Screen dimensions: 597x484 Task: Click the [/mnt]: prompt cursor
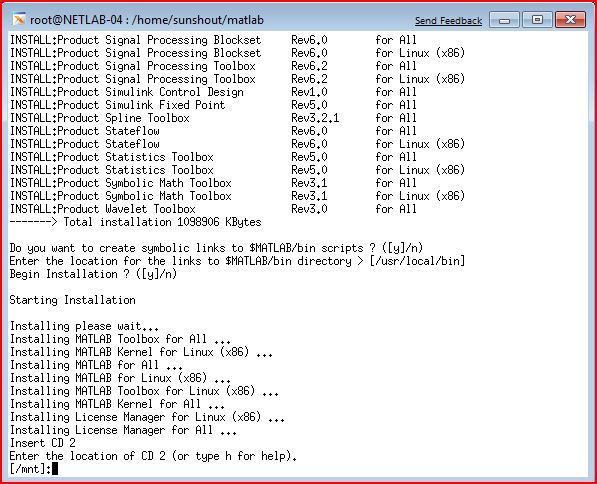55,469
